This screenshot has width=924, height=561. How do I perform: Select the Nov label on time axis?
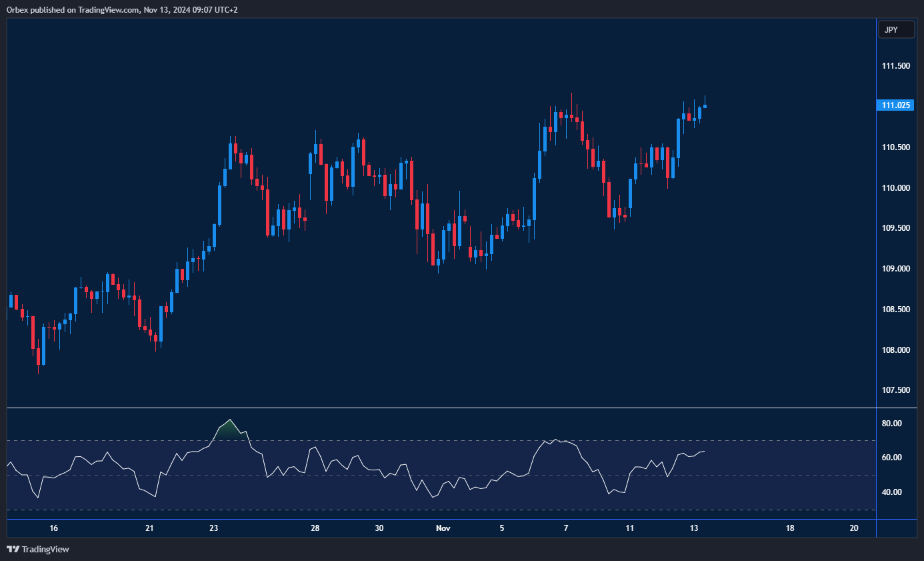coord(443,528)
